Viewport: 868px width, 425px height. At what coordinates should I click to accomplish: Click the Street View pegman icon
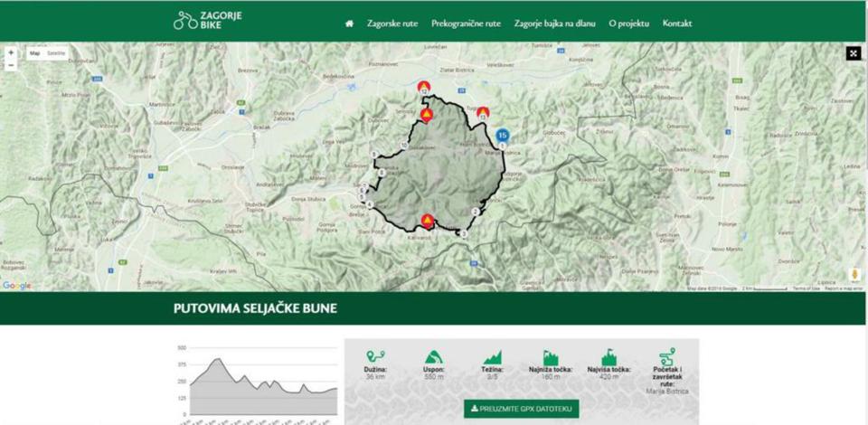(854, 274)
